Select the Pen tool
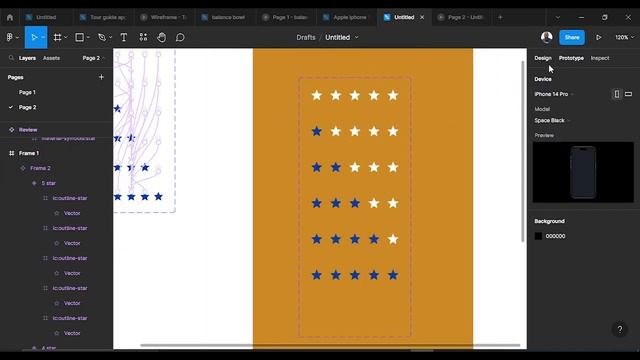 click(102, 37)
